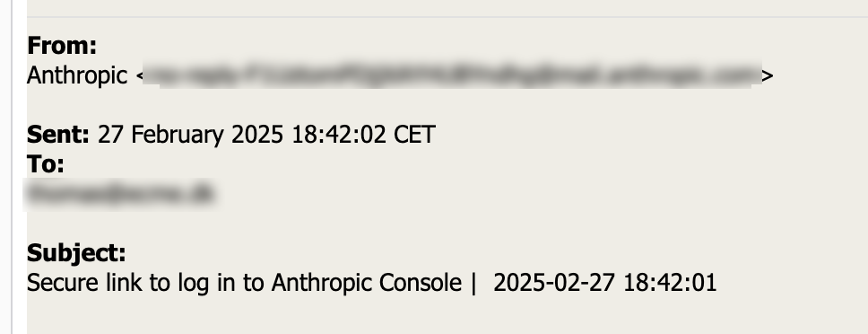Click the To: label
Viewport: 868px width, 334px height.
(x=46, y=164)
